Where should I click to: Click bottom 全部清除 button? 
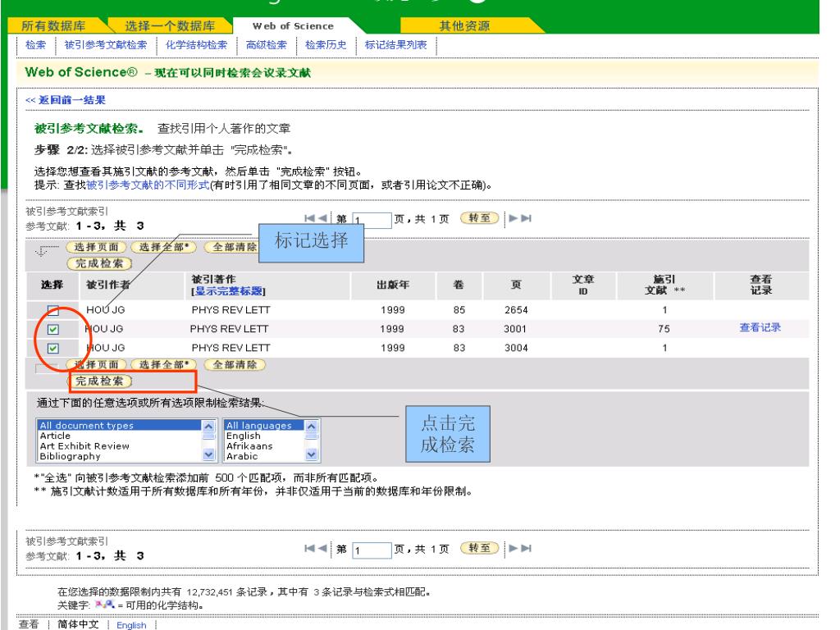(x=235, y=365)
